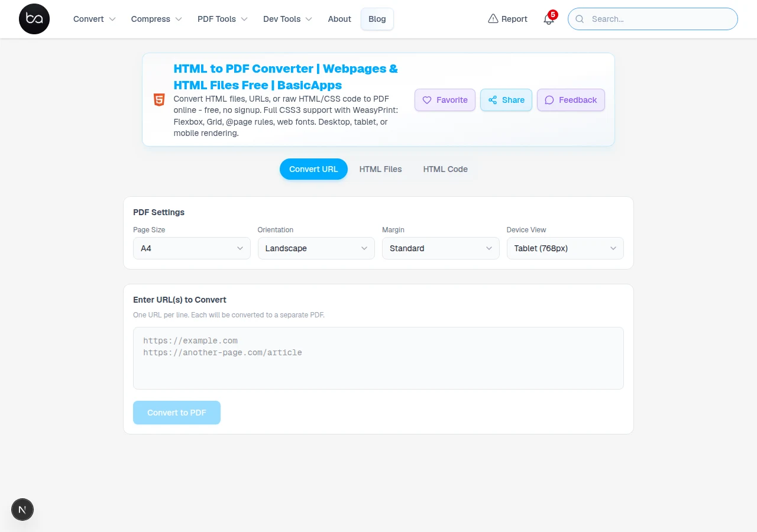The height and width of the screenshot is (532, 757).
Task: Focus the Search input field
Action: coord(653,19)
